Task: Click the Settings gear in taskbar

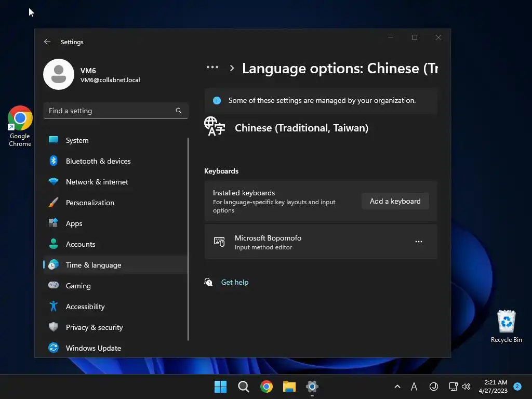Action: click(x=312, y=387)
